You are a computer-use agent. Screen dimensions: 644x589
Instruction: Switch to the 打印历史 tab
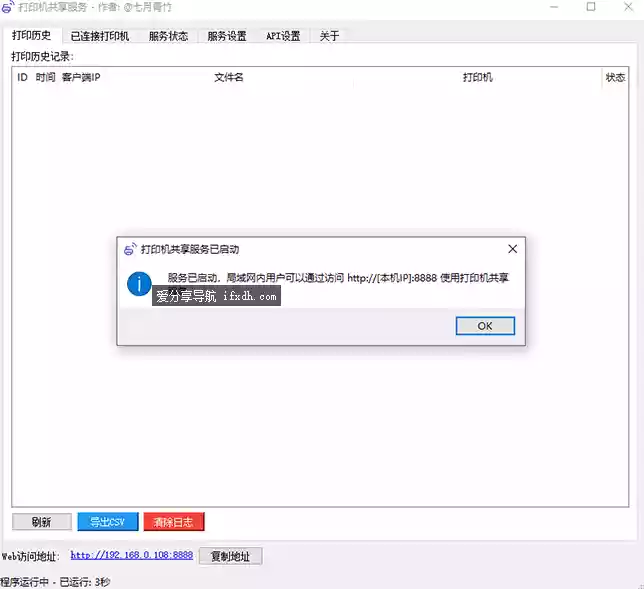coord(32,35)
